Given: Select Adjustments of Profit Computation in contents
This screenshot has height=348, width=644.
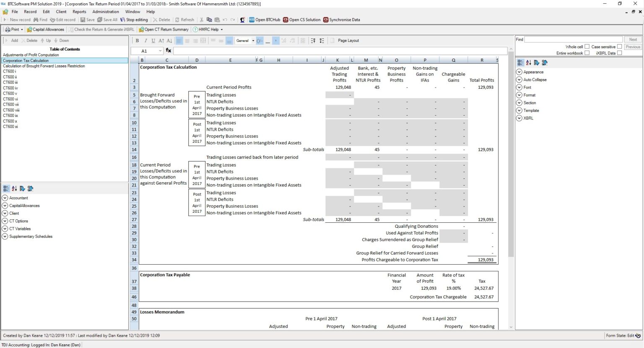Looking at the screenshot, I should pos(31,55).
